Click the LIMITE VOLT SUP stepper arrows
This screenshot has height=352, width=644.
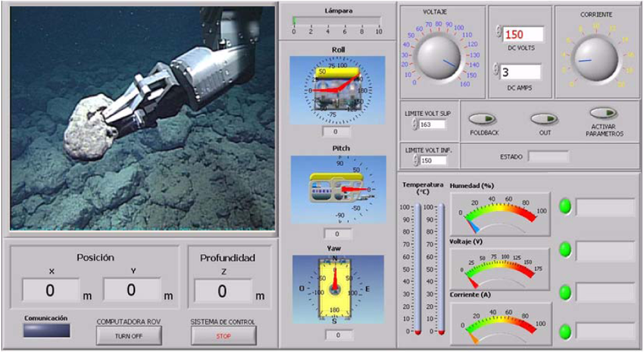415,124
